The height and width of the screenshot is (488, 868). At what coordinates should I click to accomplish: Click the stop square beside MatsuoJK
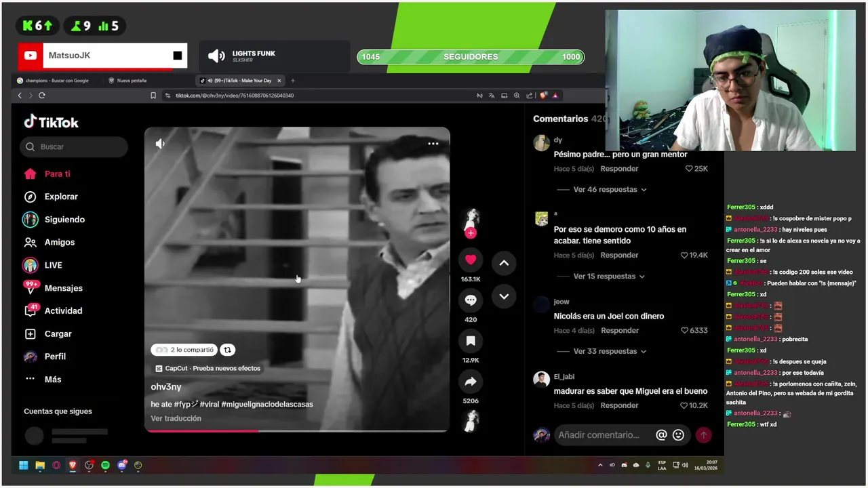[x=177, y=56]
